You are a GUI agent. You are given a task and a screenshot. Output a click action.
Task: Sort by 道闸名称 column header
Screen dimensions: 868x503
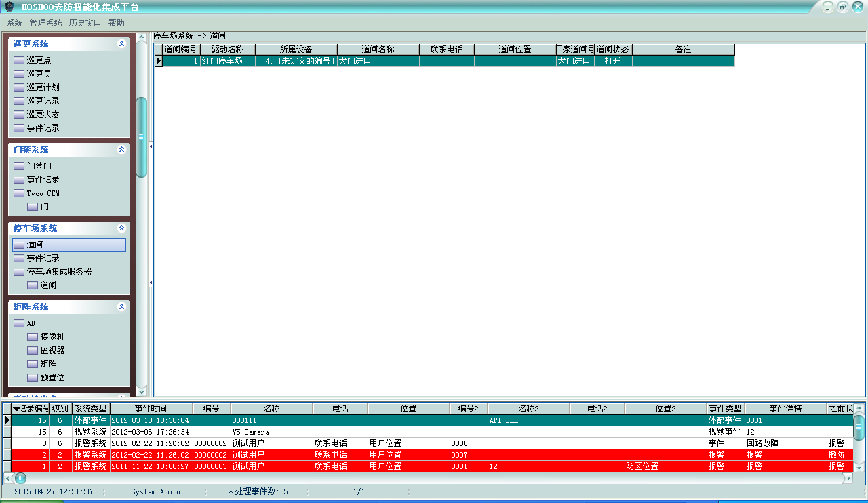click(x=378, y=49)
